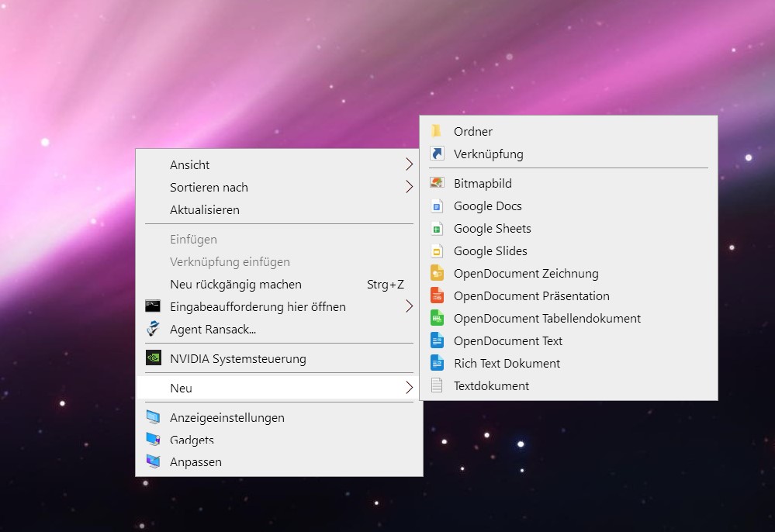The width and height of the screenshot is (775, 532).
Task: Create a new Textdokument
Action: [x=569, y=385]
